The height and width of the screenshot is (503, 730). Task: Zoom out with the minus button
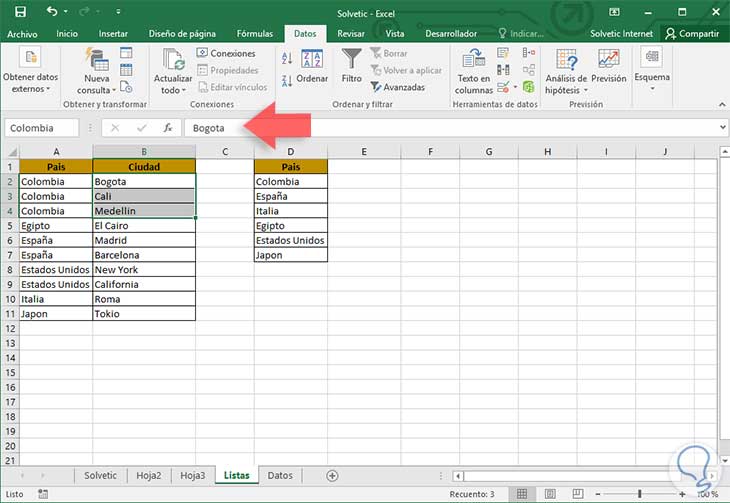[x=598, y=494]
